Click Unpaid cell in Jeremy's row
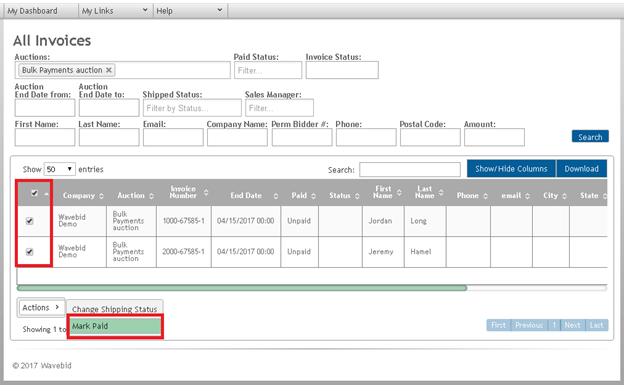This screenshot has width=624, height=385. tap(299, 252)
